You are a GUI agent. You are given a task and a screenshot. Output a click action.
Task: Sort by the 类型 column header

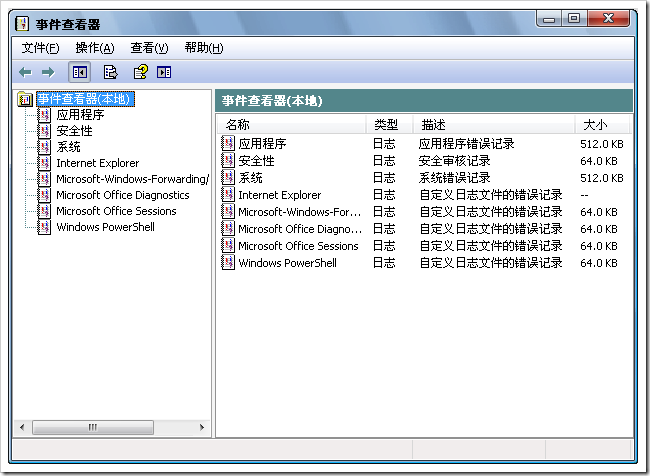389,124
